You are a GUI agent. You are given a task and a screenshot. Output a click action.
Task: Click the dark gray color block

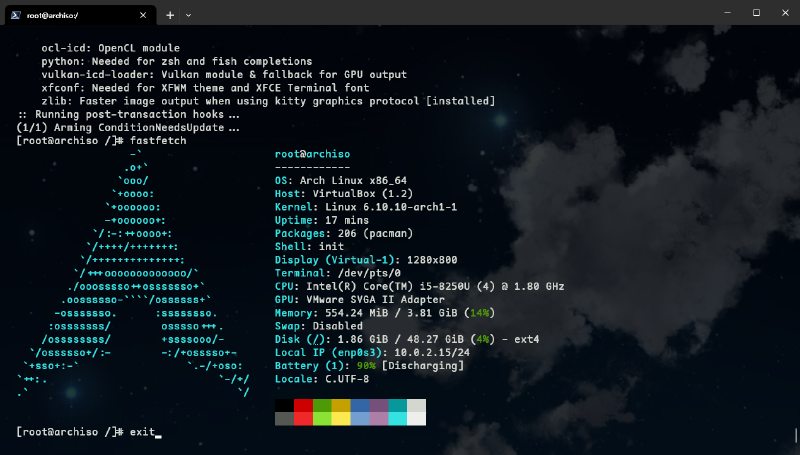pos(284,419)
